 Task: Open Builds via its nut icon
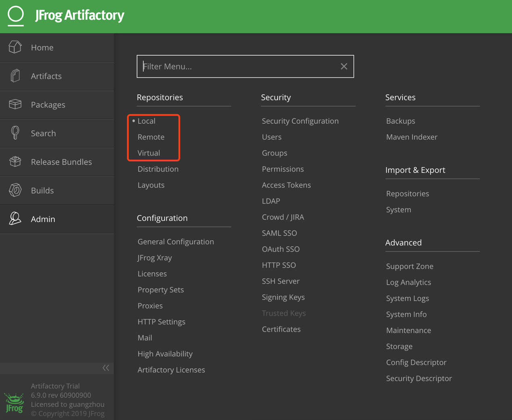[15, 190]
